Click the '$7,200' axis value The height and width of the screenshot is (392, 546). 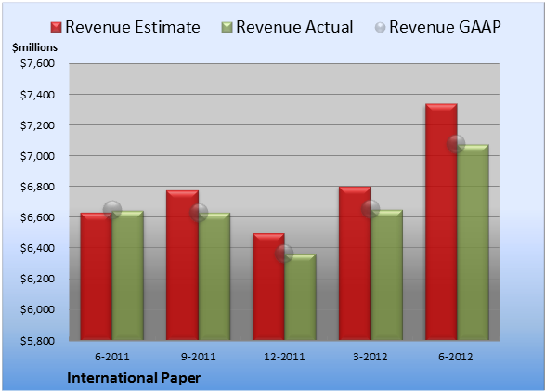(37, 125)
